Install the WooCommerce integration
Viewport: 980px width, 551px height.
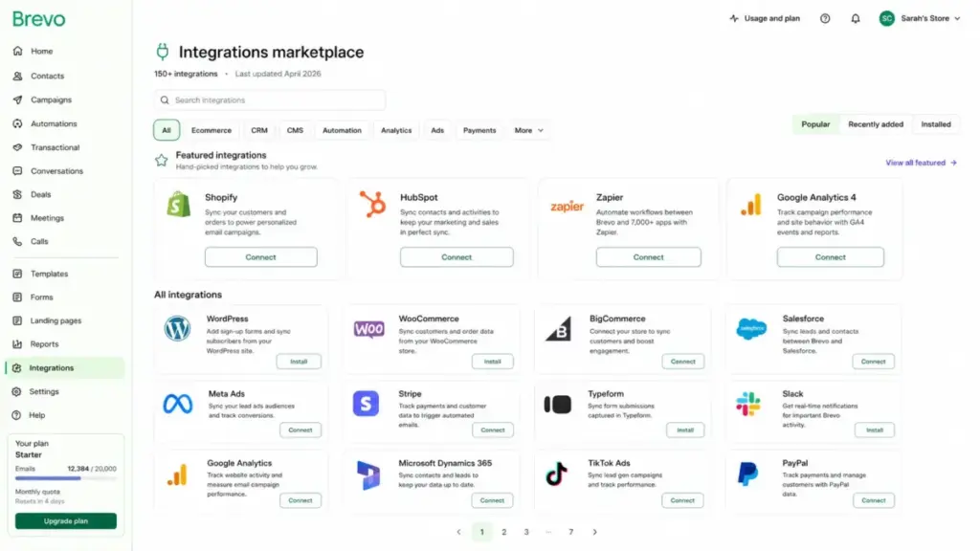[x=493, y=362]
